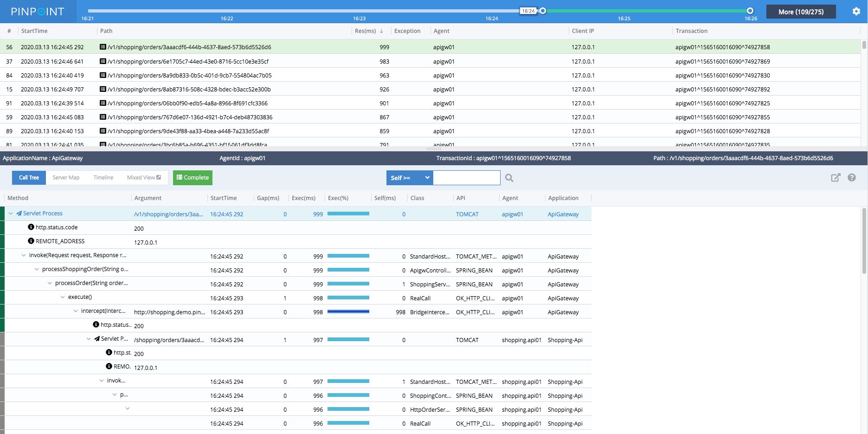The width and height of the screenshot is (868, 434).
Task: Click the Path column header
Action: [x=106, y=31]
